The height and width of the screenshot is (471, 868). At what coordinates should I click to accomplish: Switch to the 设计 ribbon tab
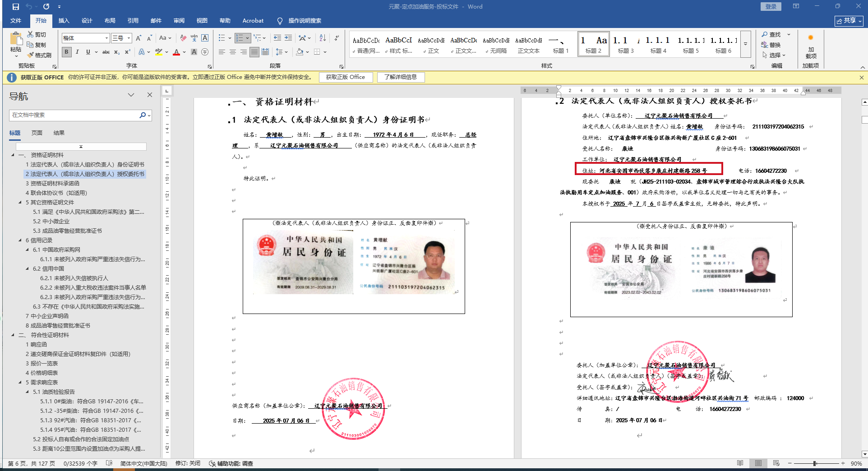click(x=87, y=21)
